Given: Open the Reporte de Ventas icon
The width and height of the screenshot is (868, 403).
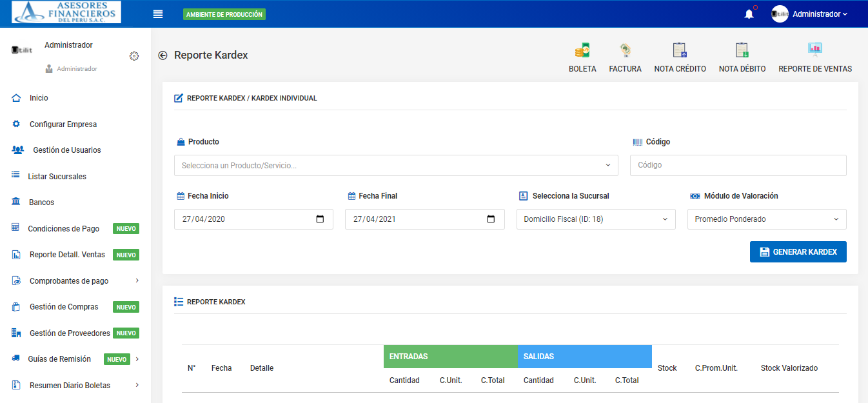Looking at the screenshot, I should pos(814,51).
